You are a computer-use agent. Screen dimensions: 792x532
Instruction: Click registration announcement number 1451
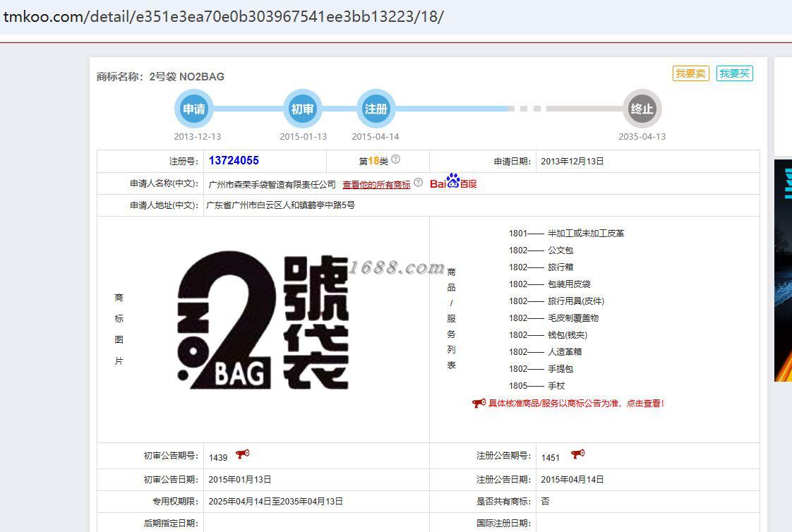551,458
